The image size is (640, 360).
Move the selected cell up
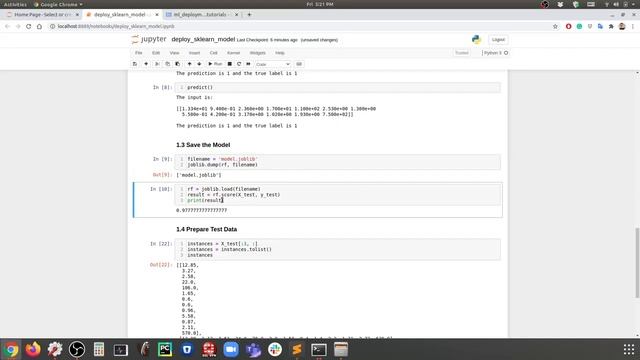(189, 64)
